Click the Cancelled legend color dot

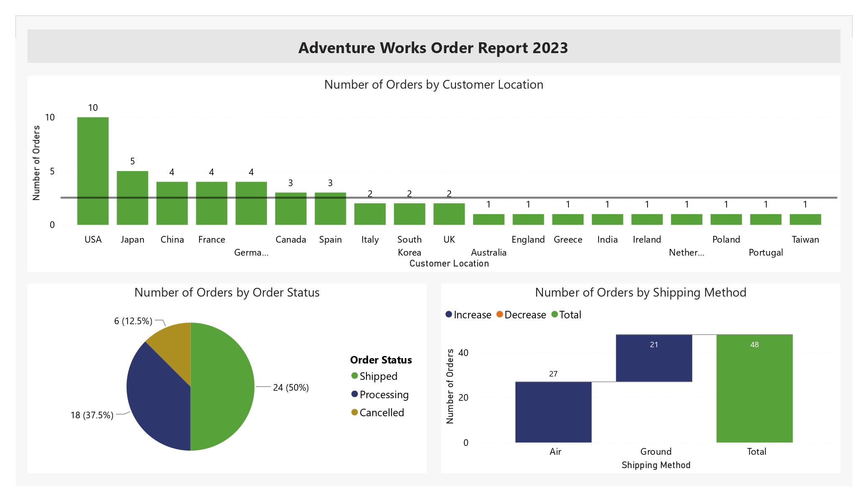(x=355, y=412)
